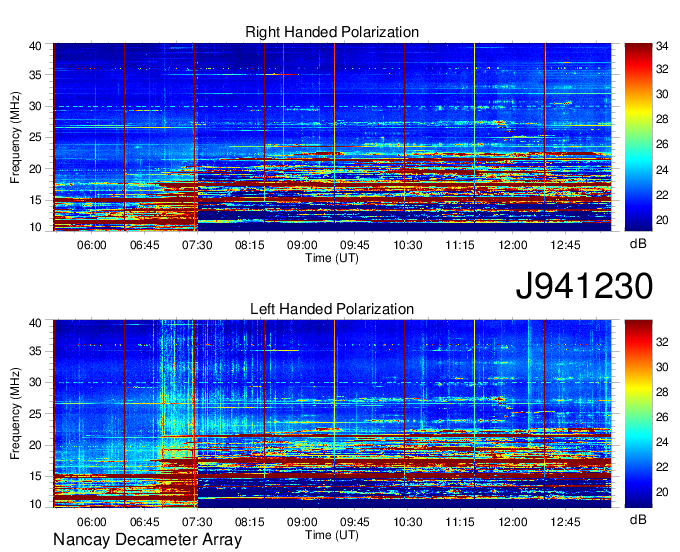Click the 34 value on right-handed color bar
The width and height of the screenshot is (680, 552).
[x=662, y=46]
